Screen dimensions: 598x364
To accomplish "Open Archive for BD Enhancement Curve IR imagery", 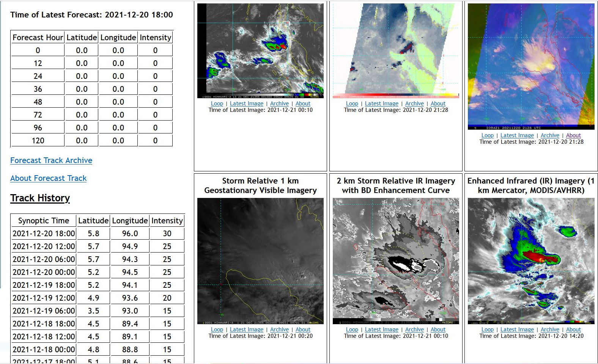I will coord(414,329).
